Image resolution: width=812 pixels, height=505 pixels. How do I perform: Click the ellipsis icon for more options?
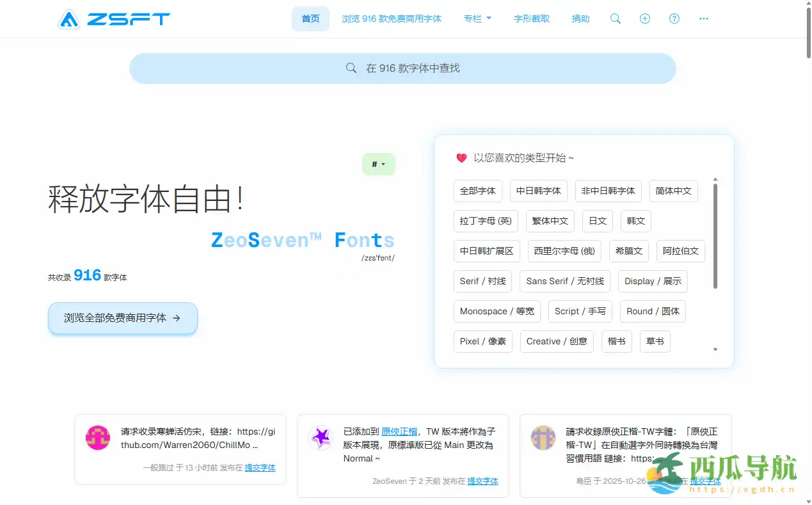703,19
